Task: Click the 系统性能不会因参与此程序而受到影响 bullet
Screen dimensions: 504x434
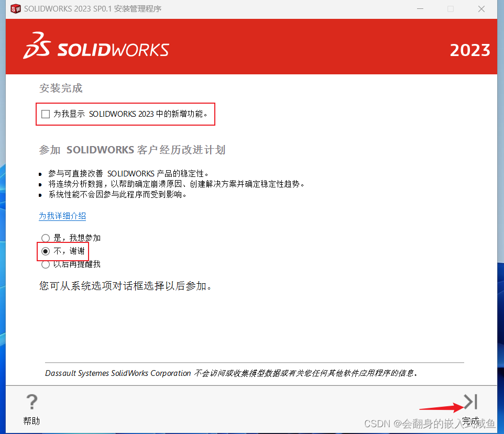Action: (x=117, y=195)
